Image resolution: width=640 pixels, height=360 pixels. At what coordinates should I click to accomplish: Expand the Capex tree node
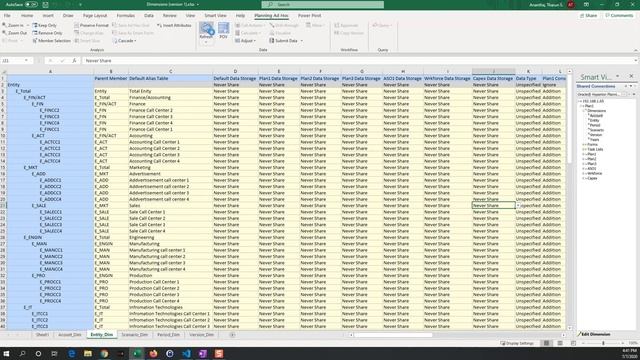(x=584, y=178)
